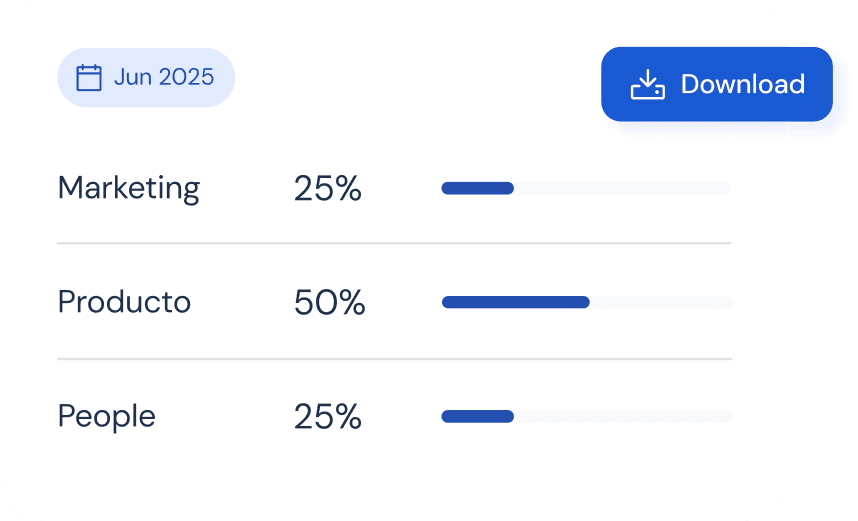The height and width of the screenshot is (521, 858).
Task: Click the Marketing 25% value
Action: coord(327,188)
